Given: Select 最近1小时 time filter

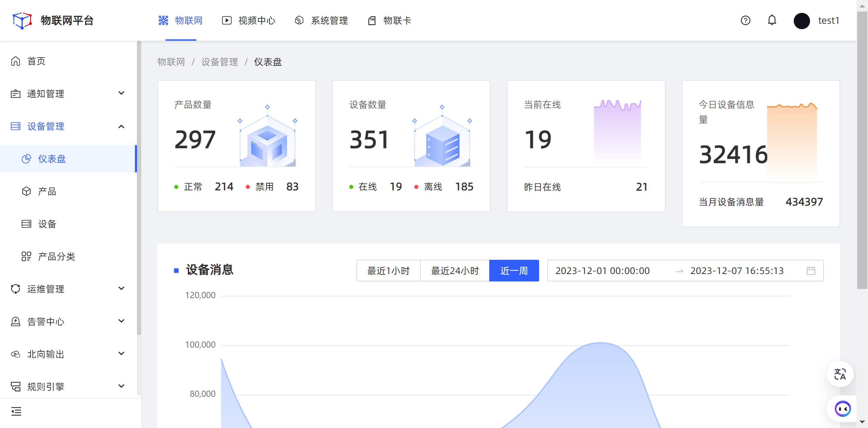Looking at the screenshot, I should [389, 271].
